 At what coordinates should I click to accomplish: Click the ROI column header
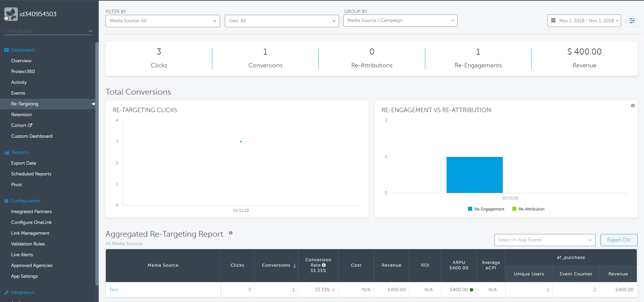(x=425, y=266)
